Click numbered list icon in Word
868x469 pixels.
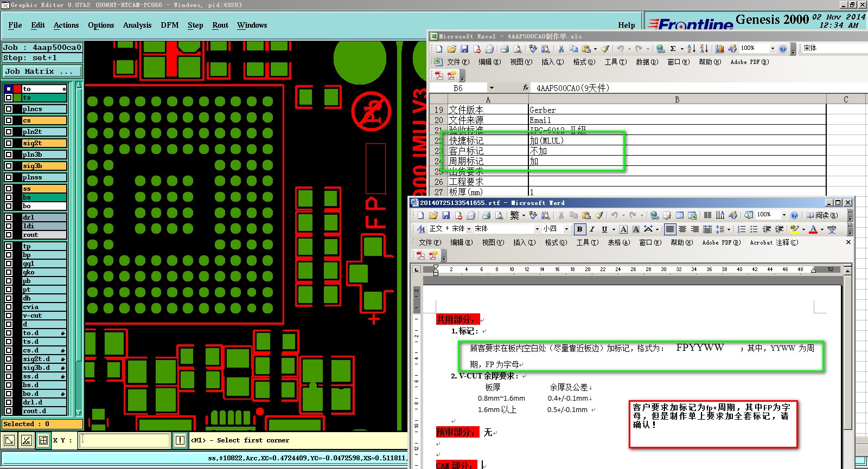coord(742,229)
